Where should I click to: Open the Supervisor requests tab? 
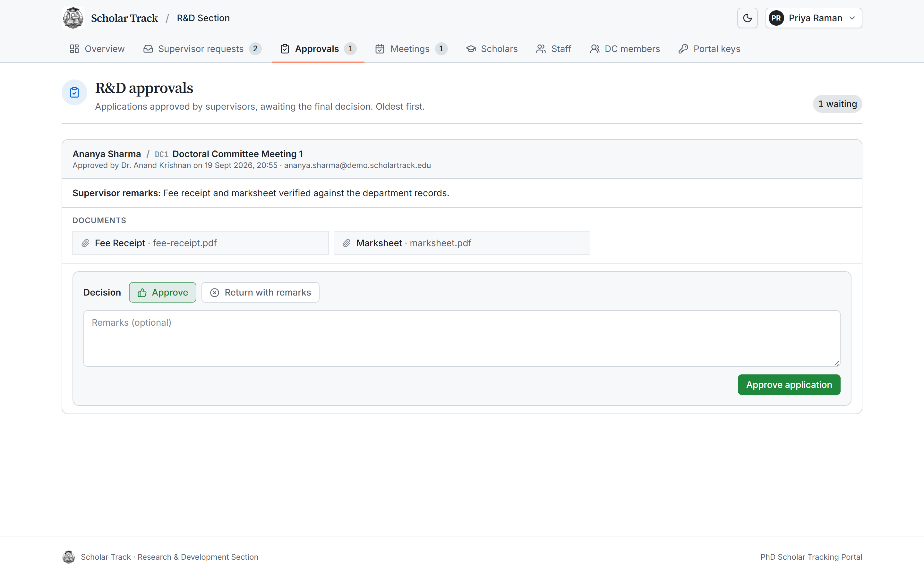[x=202, y=49]
